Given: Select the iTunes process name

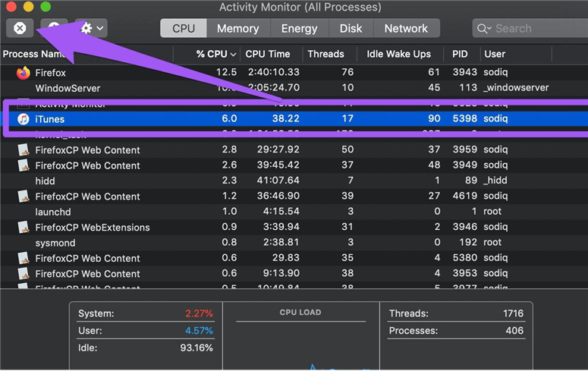Looking at the screenshot, I should [50, 119].
